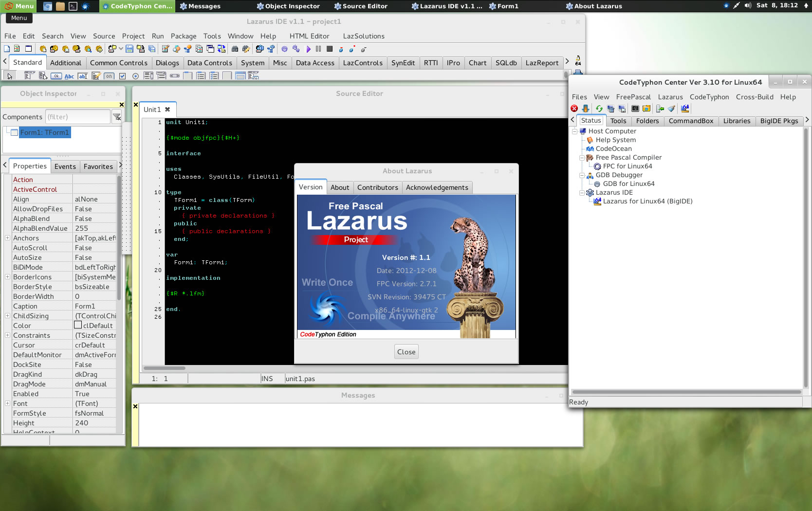
Task: Click the green Run arrow icon
Action: pyautogui.click(x=308, y=49)
